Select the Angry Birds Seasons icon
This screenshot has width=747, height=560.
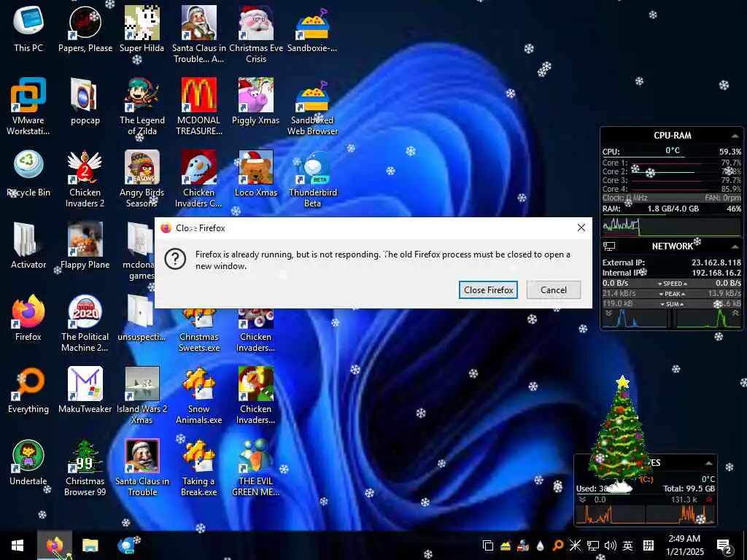[142, 178]
